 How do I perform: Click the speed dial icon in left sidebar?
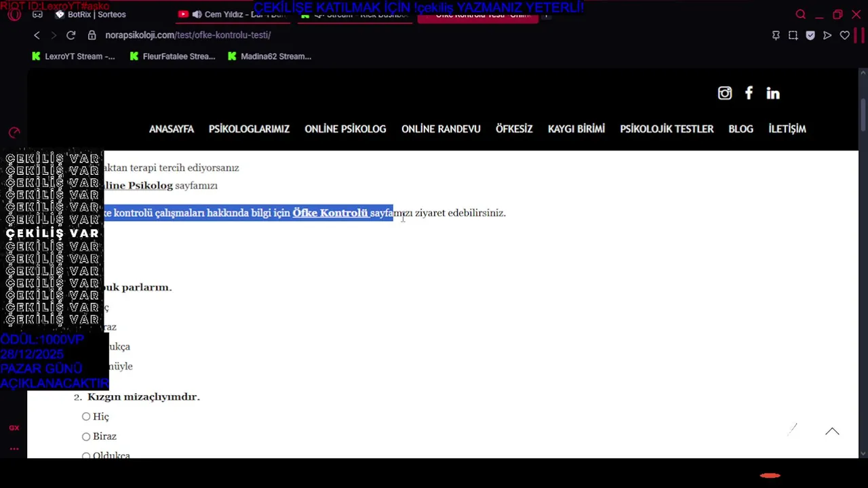click(x=14, y=132)
